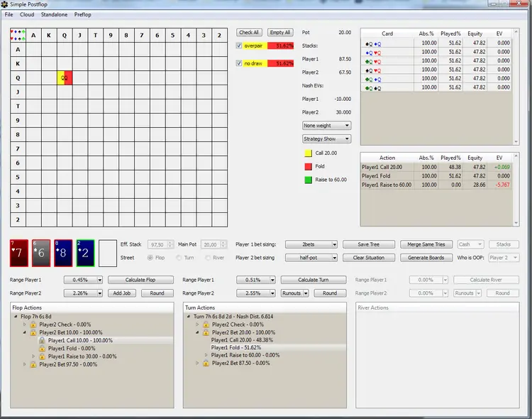Viewport: 532px width, 419px height.
Task: Open flop Range Player2 2.26% dropdown
Action: (x=83, y=293)
